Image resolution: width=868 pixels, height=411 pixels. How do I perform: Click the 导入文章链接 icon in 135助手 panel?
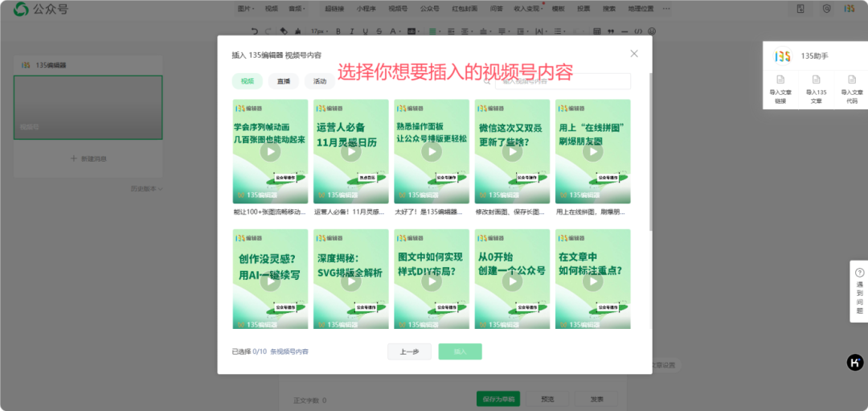click(x=780, y=80)
